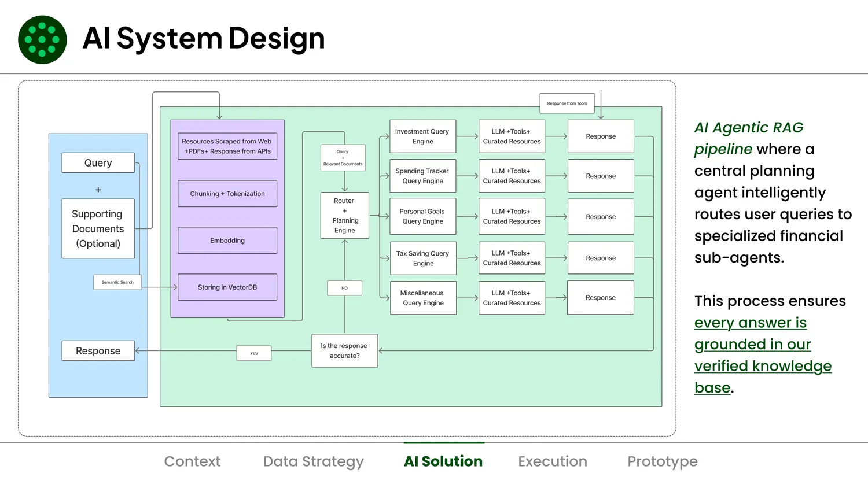This screenshot has height=488, width=868.
Task: Click the Embedding box
Action: point(227,241)
